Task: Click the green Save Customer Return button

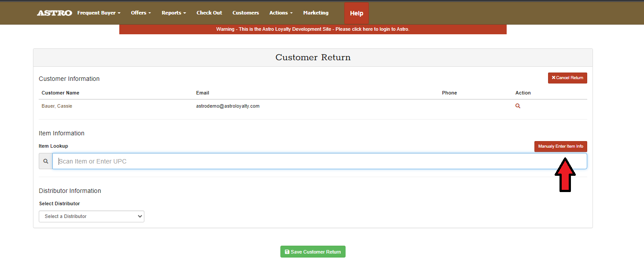Action: (x=313, y=252)
